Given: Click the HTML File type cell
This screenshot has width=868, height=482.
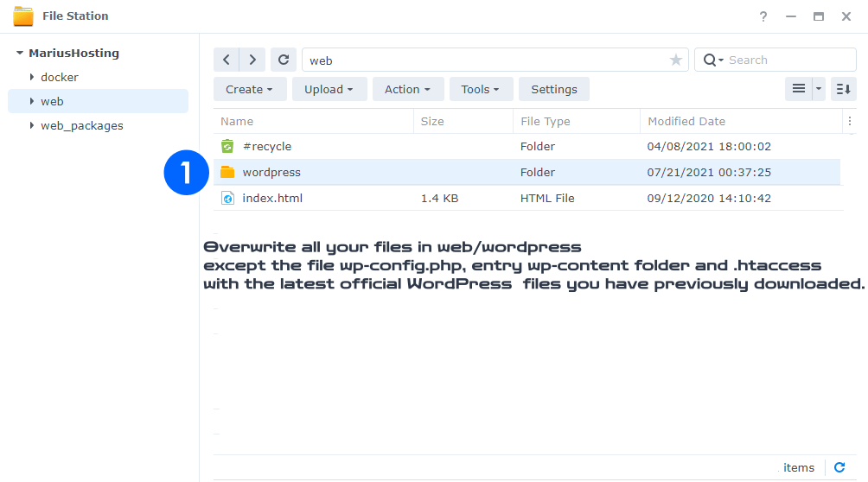Looking at the screenshot, I should click(x=547, y=198).
